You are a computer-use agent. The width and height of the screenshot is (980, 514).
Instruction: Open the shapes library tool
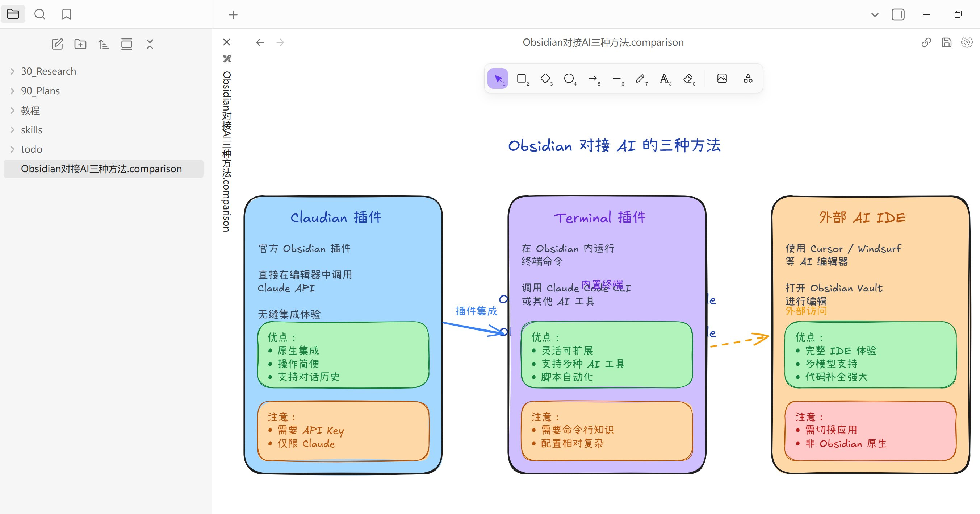[x=747, y=78]
